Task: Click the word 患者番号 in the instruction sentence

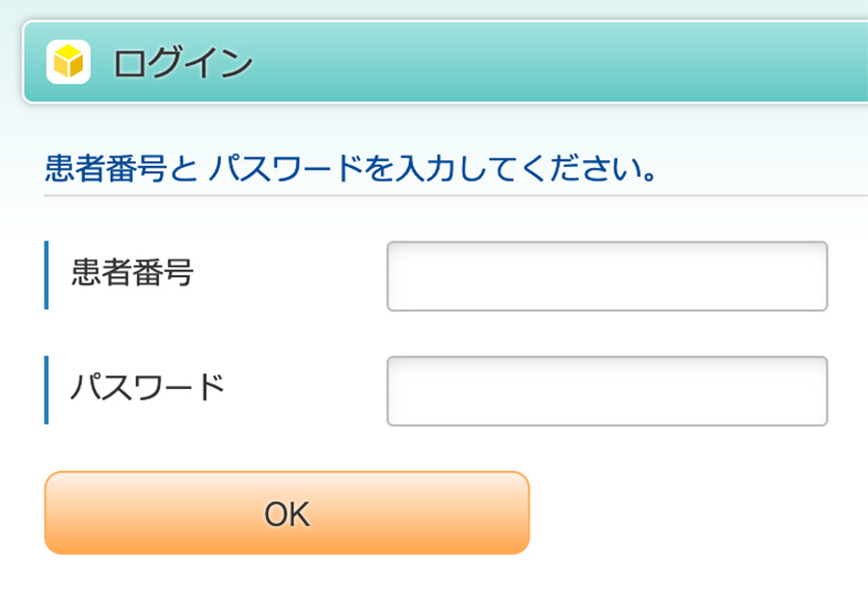Action: click(x=106, y=168)
